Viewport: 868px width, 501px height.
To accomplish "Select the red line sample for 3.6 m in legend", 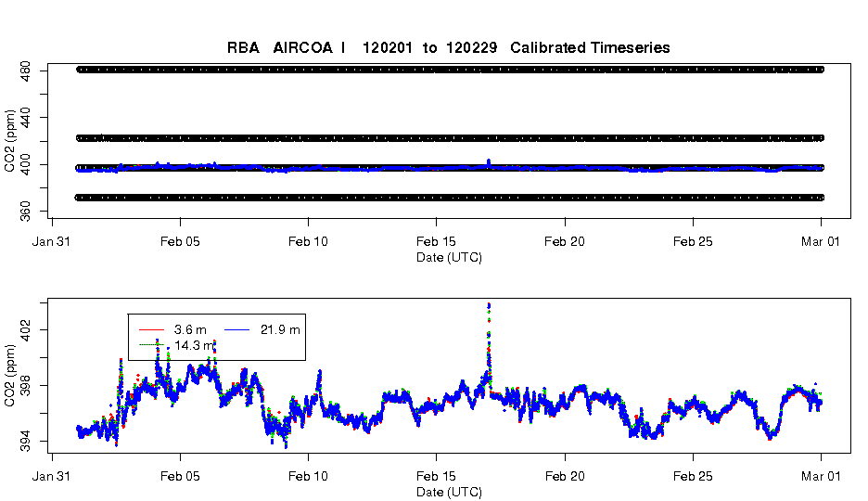I will click(x=152, y=330).
